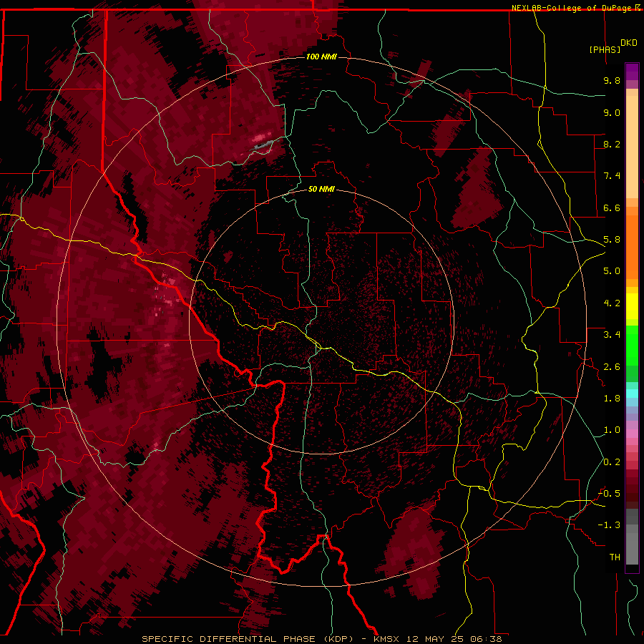Click the -0.5 scale value
Screen dimensions: 644x644
coord(609,494)
